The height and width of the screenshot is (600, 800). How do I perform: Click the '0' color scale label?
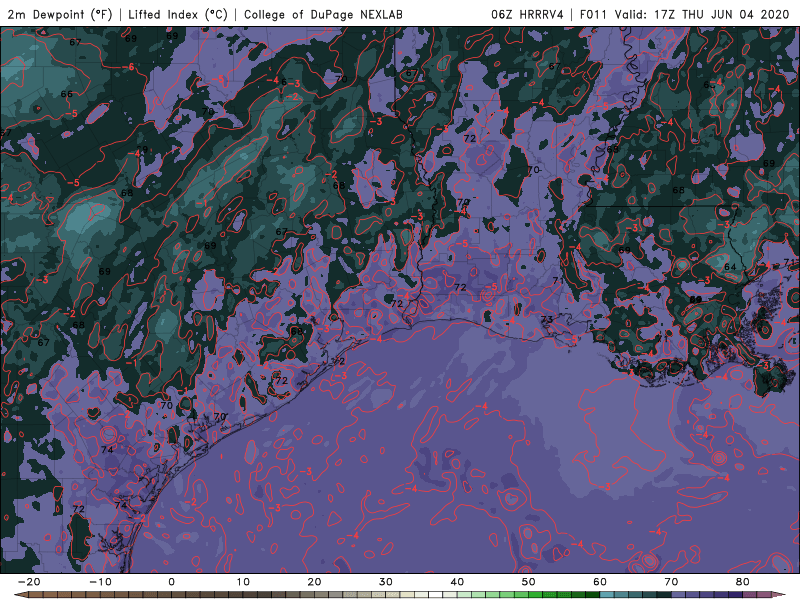tap(171, 582)
